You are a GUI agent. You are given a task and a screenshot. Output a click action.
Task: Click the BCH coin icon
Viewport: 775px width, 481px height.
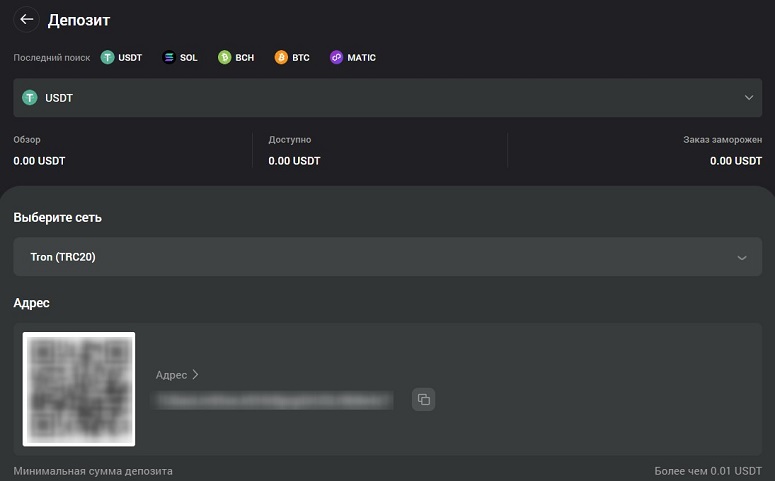point(224,57)
